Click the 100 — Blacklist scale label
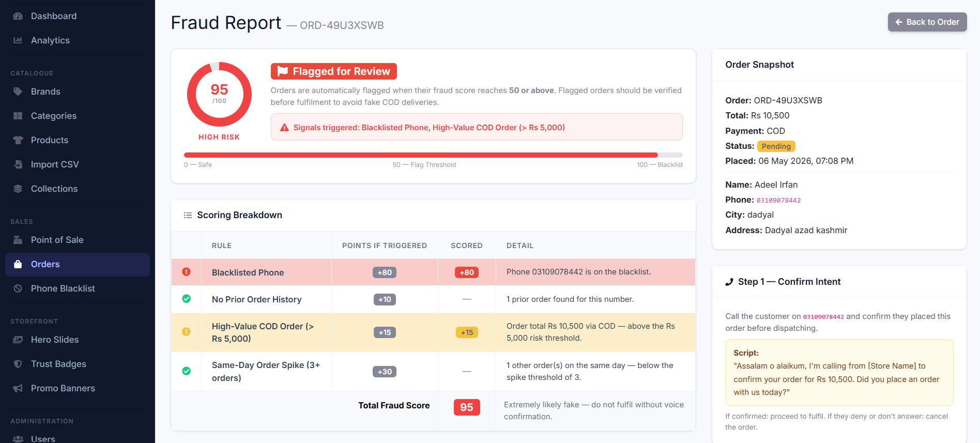This screenshot has width=980, height=443. (660, 165)
